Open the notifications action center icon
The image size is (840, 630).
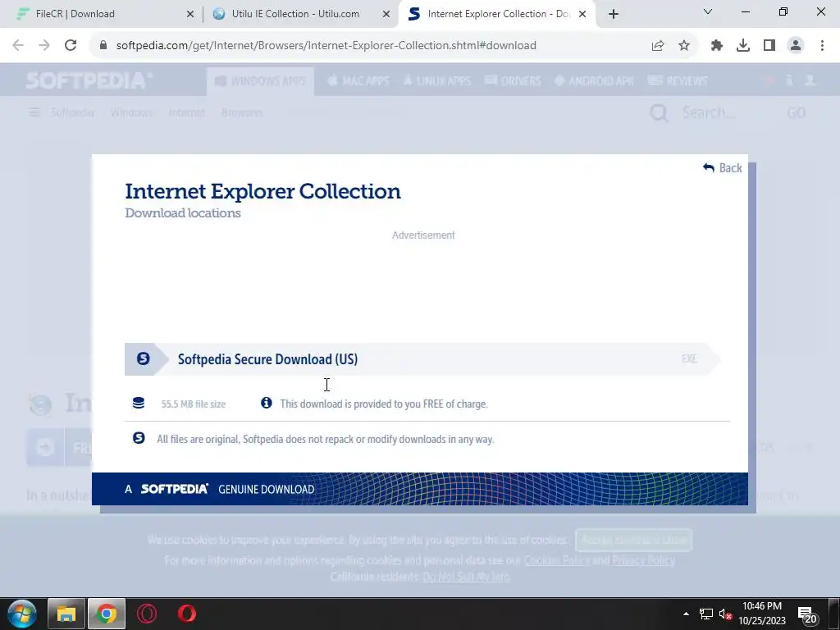click(807, 615)
